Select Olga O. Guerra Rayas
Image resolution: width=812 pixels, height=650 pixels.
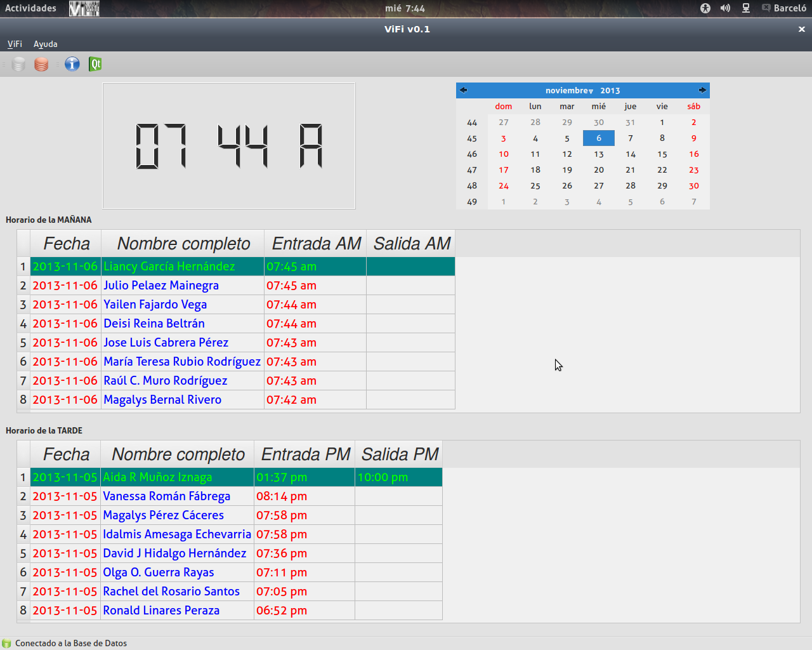pos(178,573)
